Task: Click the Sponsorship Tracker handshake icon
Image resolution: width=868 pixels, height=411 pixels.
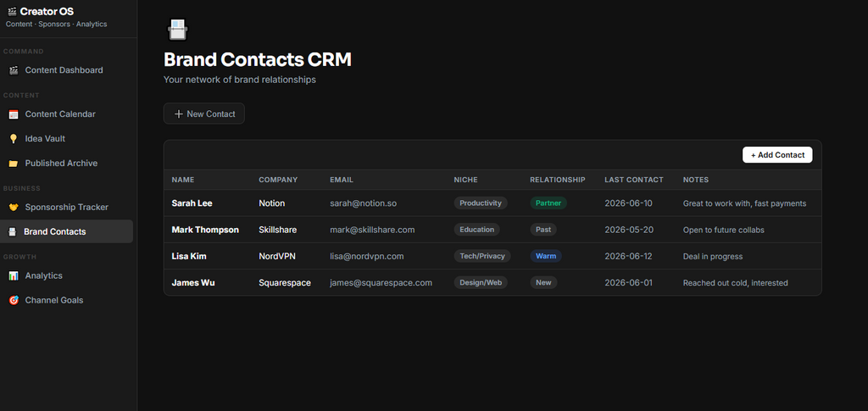Action: point(14,207)
